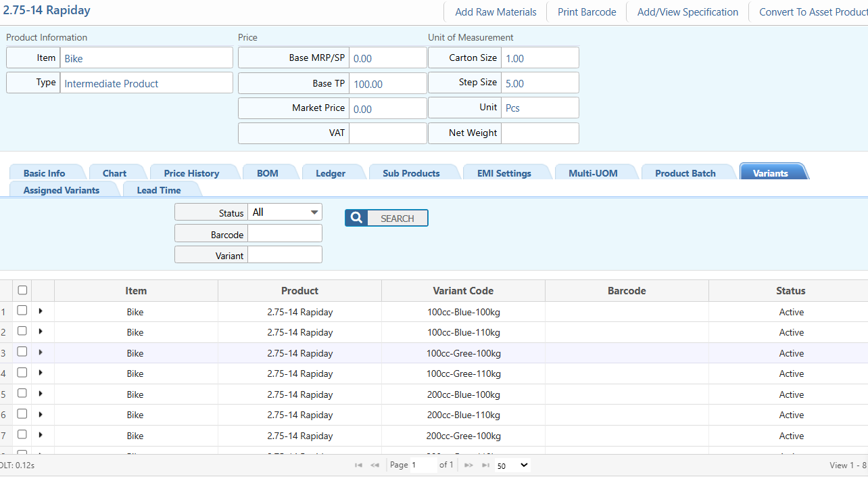This screenshot has width=868, height=477.
Task: Toggle the select-all checkbox in table header
Action: (x=22, y=290)
